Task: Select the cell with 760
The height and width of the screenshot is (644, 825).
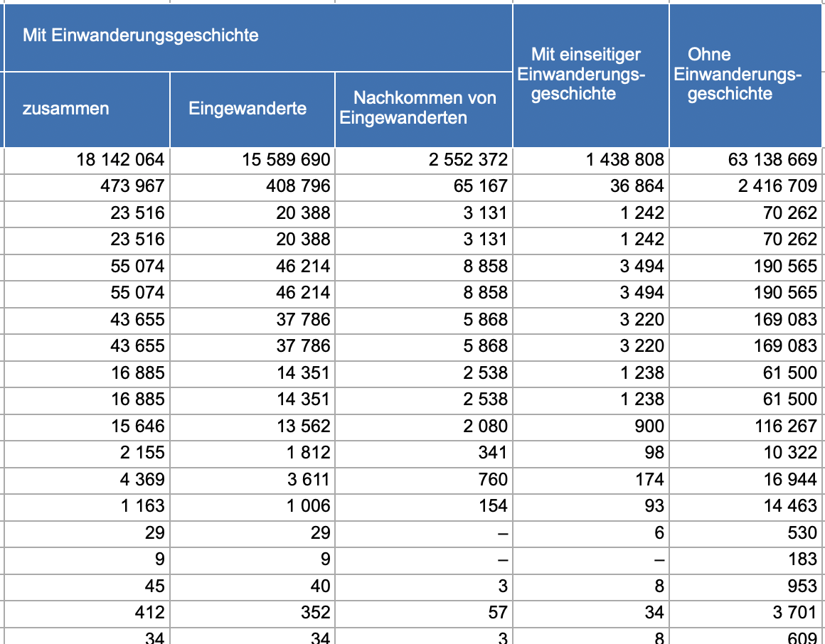Action: pos(424,481)
